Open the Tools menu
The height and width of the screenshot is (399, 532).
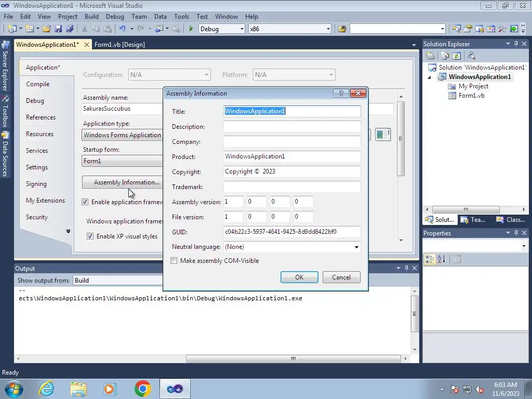click(181, 16)
